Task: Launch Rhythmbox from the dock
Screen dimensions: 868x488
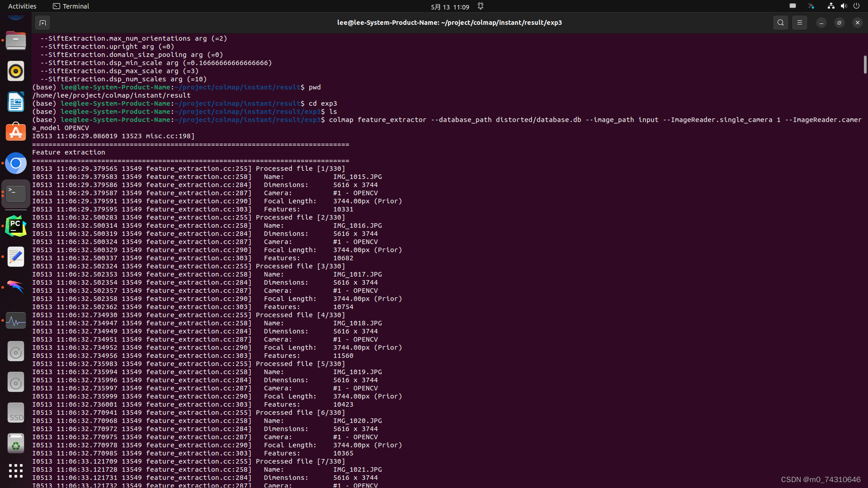Action: point(16,71)
